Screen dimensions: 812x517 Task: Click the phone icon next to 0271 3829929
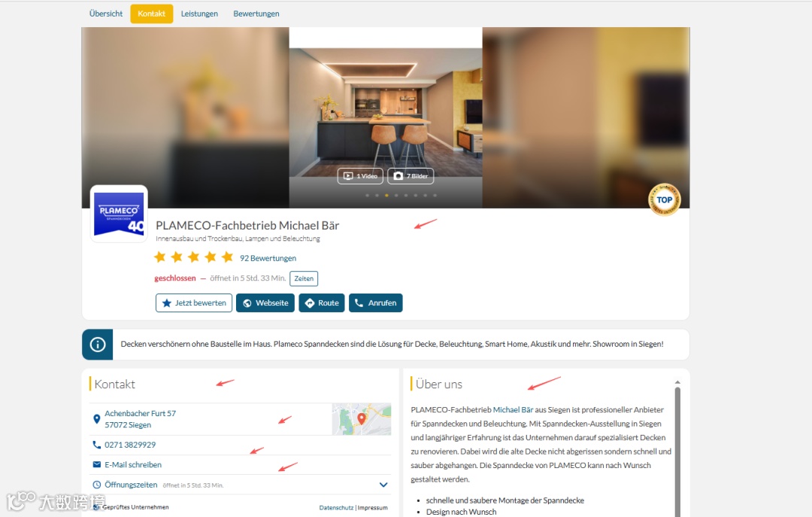pyautogui.click(x=96, y=445)
